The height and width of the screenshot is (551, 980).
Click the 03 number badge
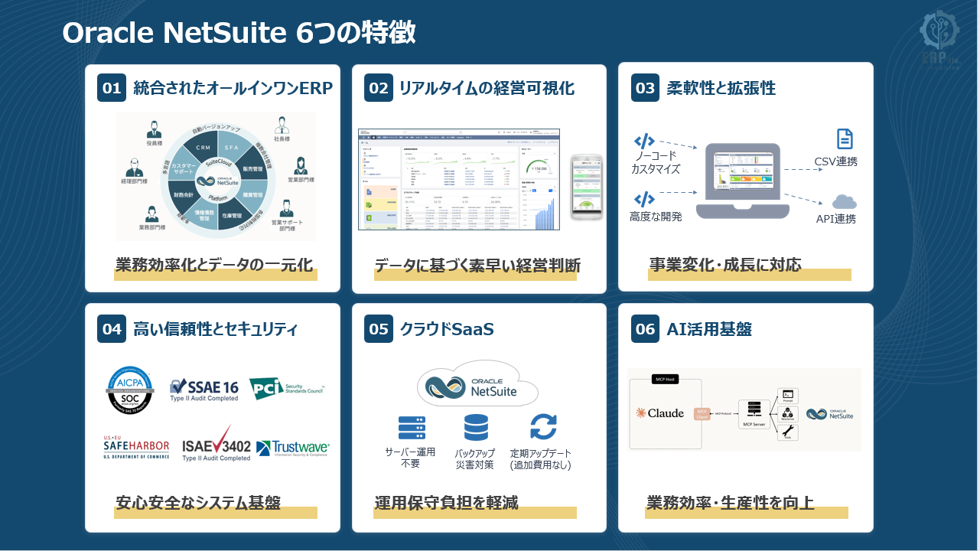click(x=646, y=88)
